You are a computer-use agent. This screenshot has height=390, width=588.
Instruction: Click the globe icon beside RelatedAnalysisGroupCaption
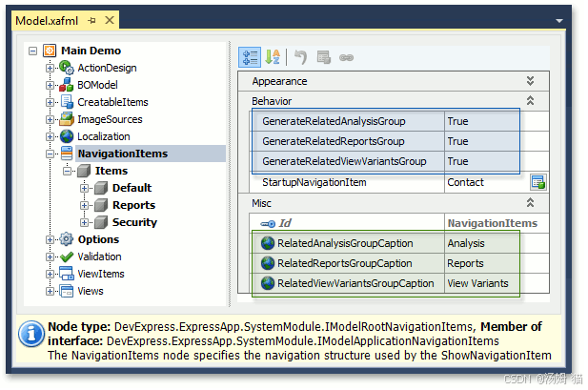268,243
